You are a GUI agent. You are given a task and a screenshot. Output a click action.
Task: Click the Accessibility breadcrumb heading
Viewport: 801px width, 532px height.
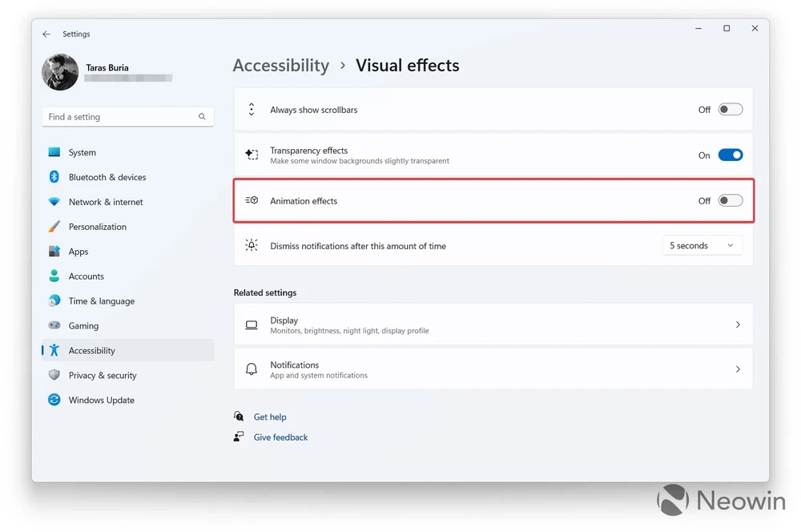[x=280, y=66]
